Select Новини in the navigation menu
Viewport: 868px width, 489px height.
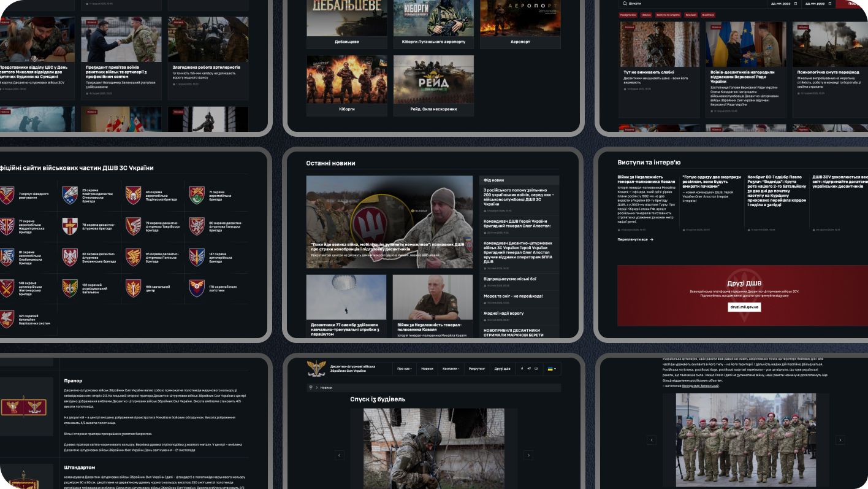(427, 369)
